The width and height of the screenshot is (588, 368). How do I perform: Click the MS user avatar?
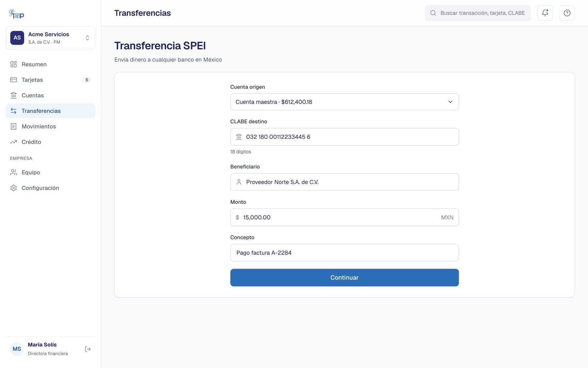[17, 349]
